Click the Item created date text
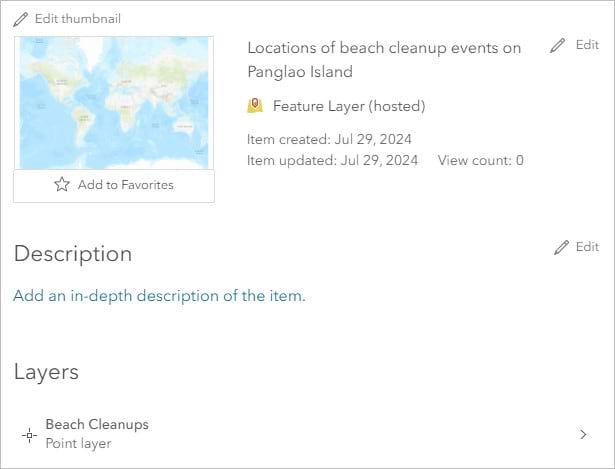The image size is (615, 469). pyautogui.click(x=329, y=139)
